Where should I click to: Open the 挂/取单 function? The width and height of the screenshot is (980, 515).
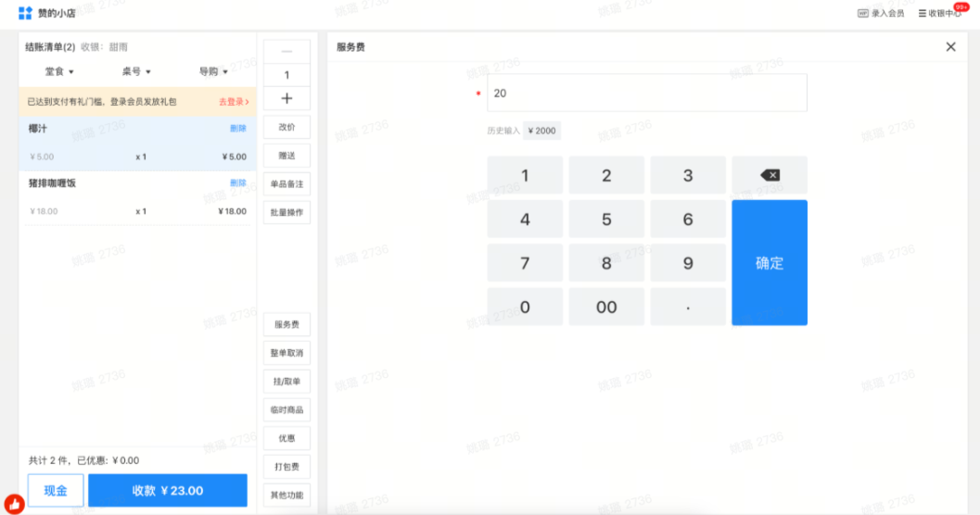[286, 382]
